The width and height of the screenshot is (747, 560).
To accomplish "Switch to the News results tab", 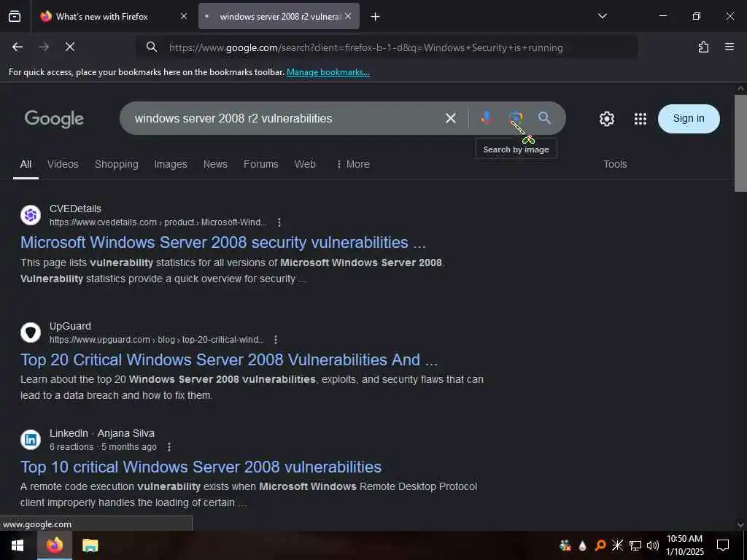I will point(215,164).
